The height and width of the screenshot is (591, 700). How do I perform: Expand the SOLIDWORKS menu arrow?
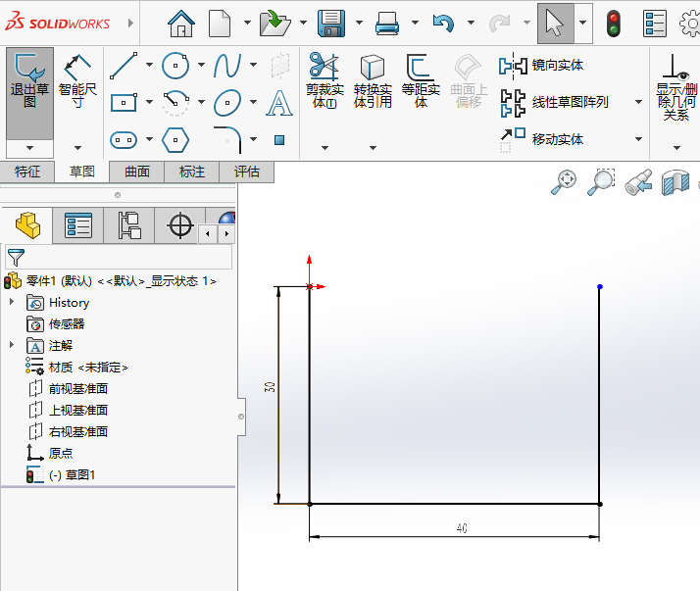[x=130, y=23]
